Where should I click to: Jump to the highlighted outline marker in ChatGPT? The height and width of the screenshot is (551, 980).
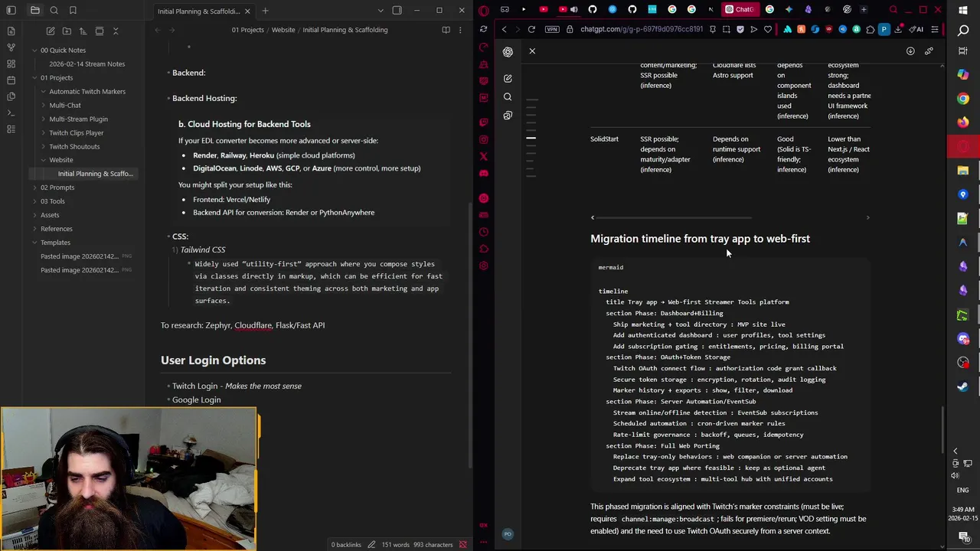[x=531, y=138]
